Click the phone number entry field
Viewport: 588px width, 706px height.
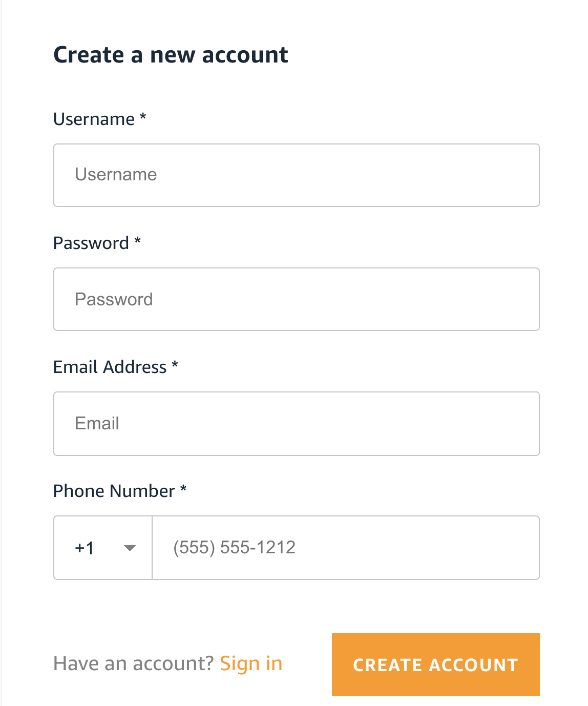346,548
